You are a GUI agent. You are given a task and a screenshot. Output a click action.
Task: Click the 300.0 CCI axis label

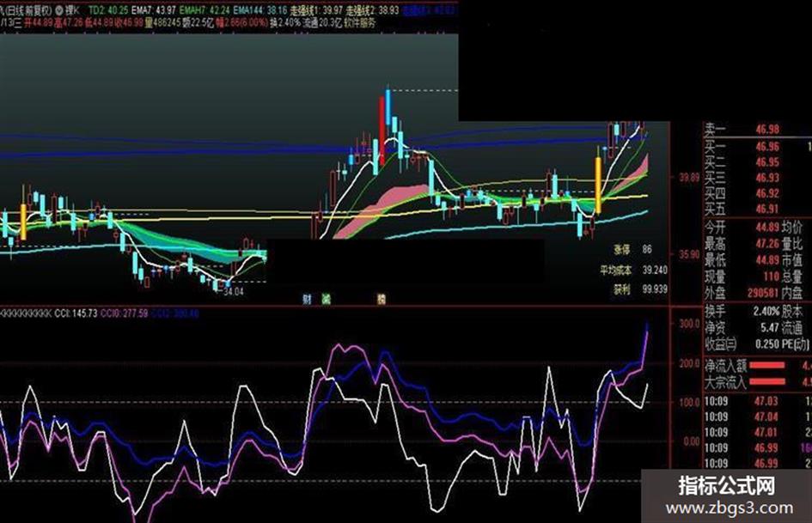pyautogui.click(x=689, y=324)
